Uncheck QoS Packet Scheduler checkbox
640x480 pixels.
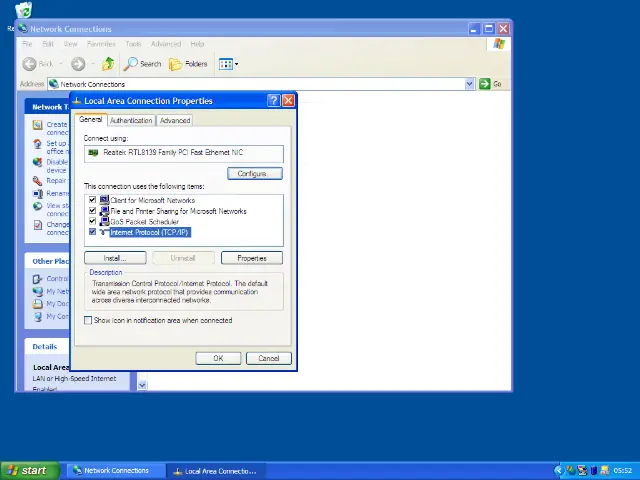92,221
